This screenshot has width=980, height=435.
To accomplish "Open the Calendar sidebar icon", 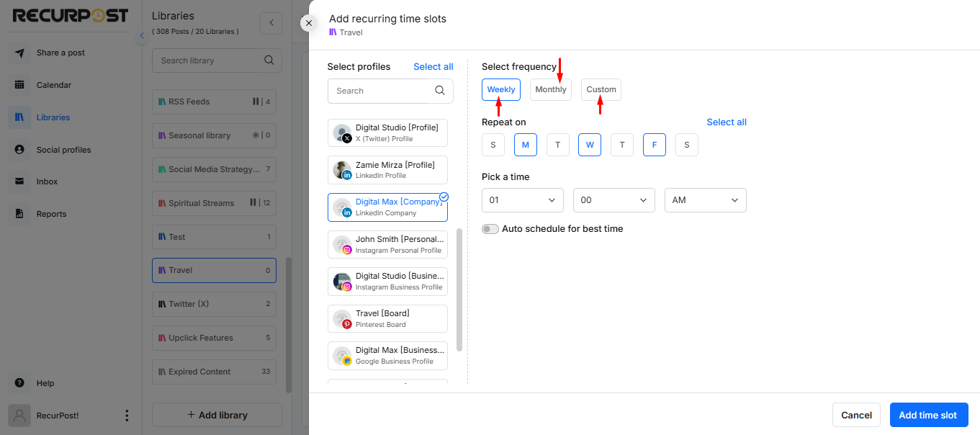I will (19, 85).
